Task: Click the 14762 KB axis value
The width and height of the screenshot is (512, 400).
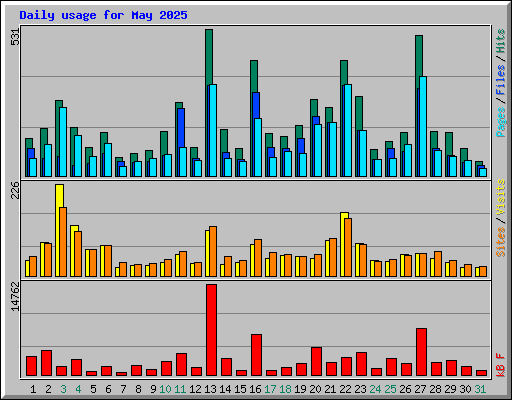Action: pyautogui.click(x=15, y=297)
